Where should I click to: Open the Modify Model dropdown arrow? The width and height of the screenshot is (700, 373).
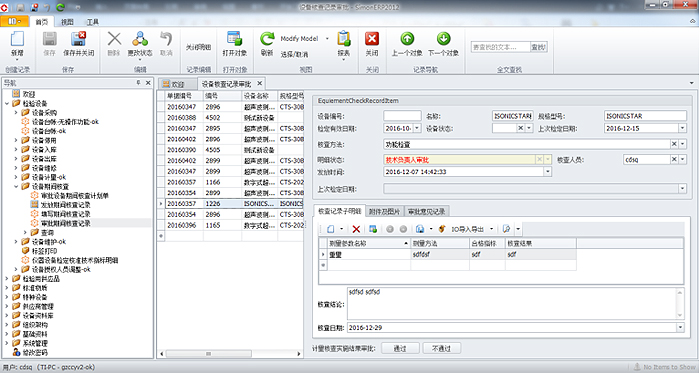pyautogui.click(x=327, y=39)
